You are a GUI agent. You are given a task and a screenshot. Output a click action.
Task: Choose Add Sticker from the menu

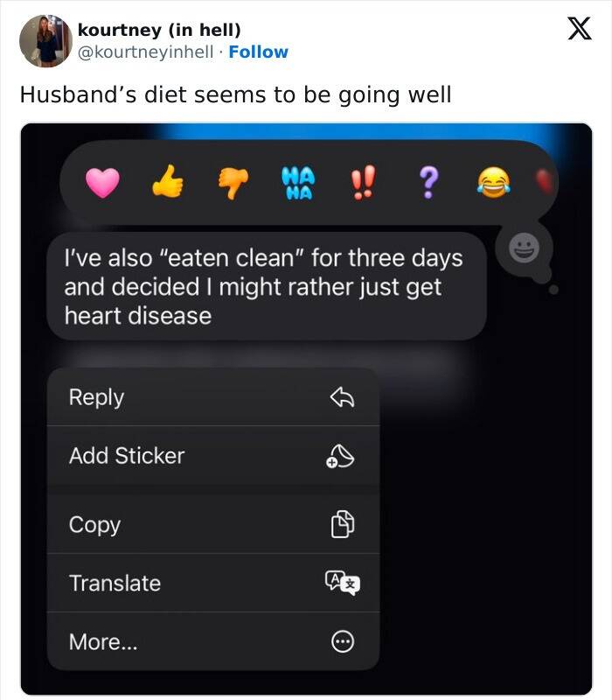click(x=213, y=456)
